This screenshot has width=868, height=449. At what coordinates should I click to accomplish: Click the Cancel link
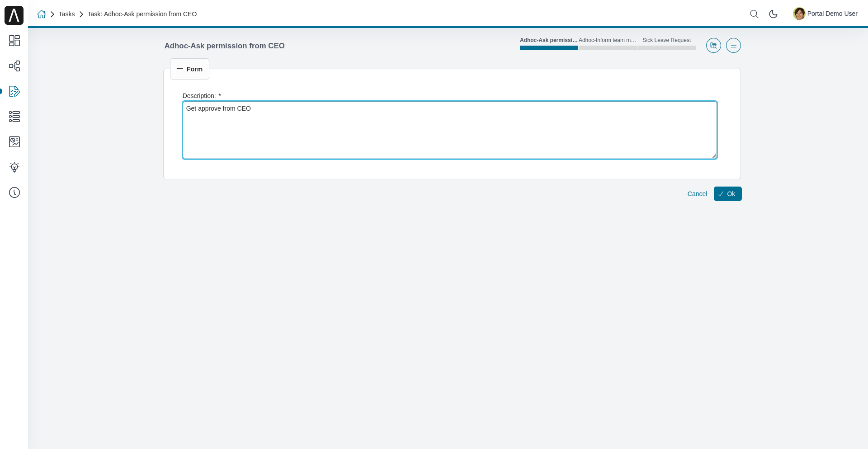click(697, 194)
